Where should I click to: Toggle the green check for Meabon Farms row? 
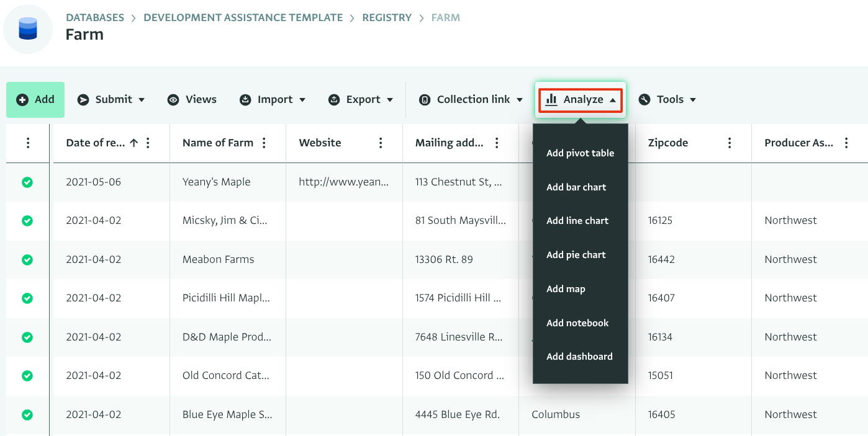(27, 260)
